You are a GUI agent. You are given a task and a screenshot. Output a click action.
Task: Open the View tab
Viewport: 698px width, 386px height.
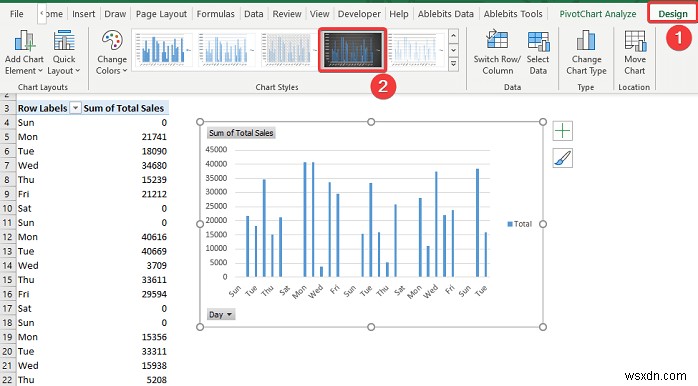click(319, 14)
